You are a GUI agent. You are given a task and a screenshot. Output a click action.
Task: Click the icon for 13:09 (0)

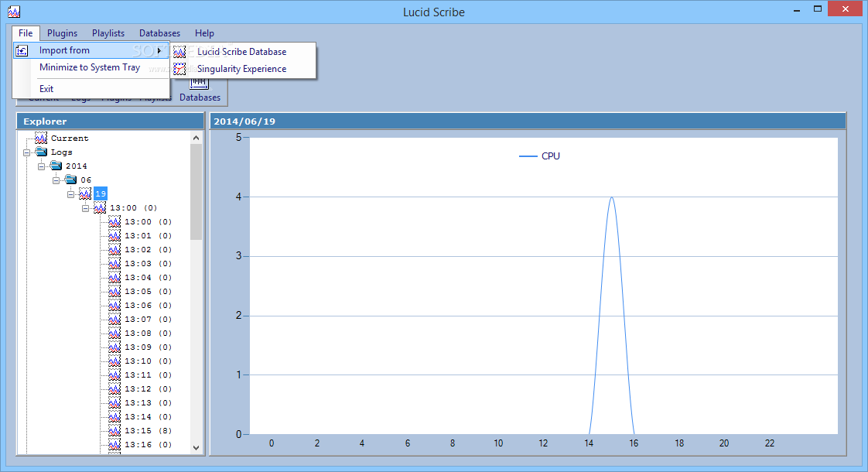(x=114, y=347)
